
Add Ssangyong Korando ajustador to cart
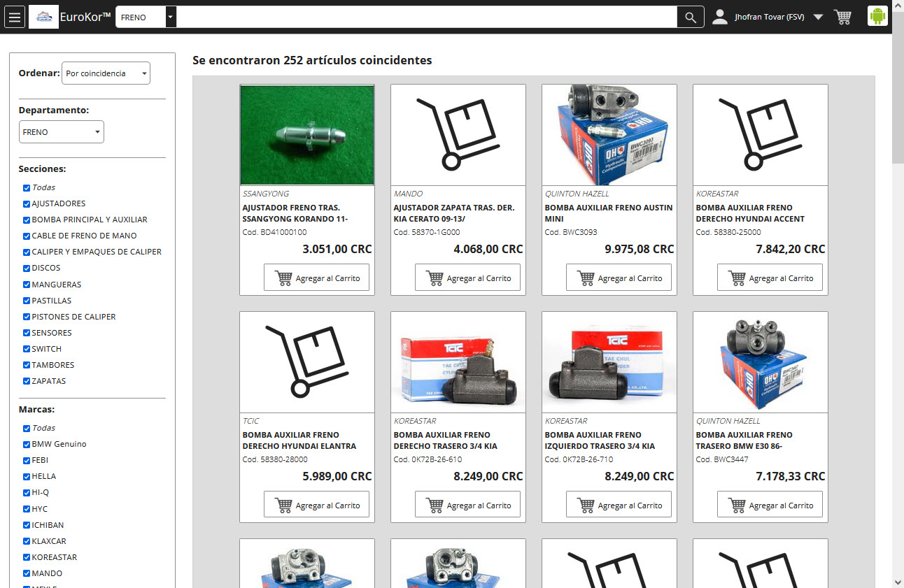tap(316, 278)
